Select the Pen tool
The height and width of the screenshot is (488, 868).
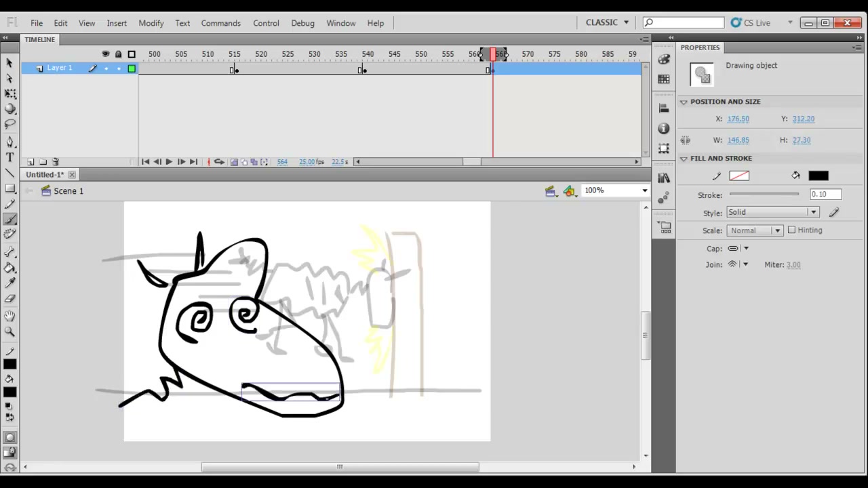click(x=9, y=142)
